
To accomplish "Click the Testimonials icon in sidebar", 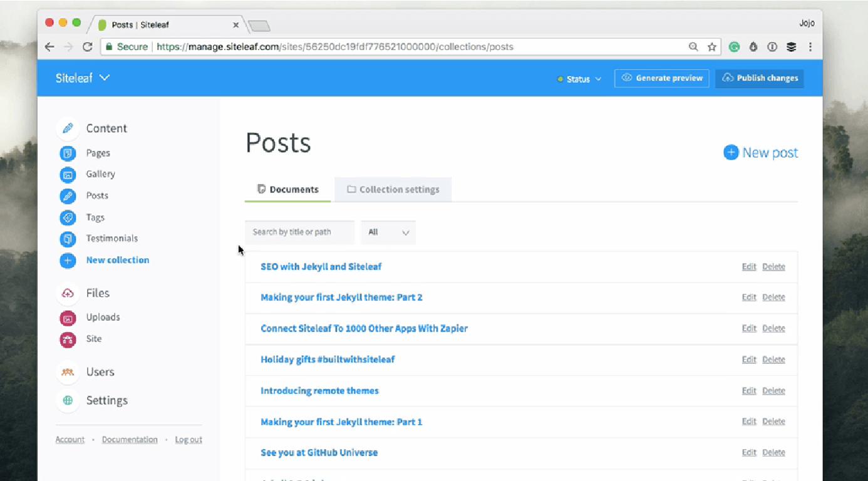I will coord(68,239).
